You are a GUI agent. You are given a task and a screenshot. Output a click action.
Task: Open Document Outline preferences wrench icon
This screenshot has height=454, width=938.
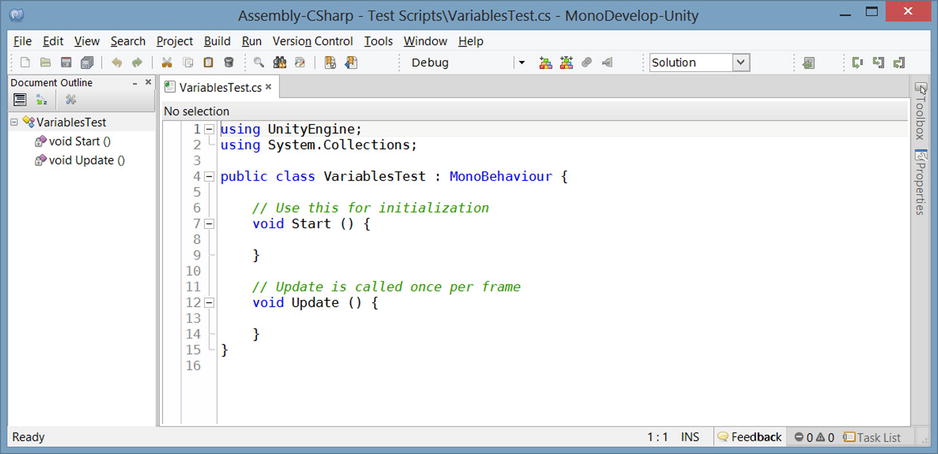click(71, 99)
